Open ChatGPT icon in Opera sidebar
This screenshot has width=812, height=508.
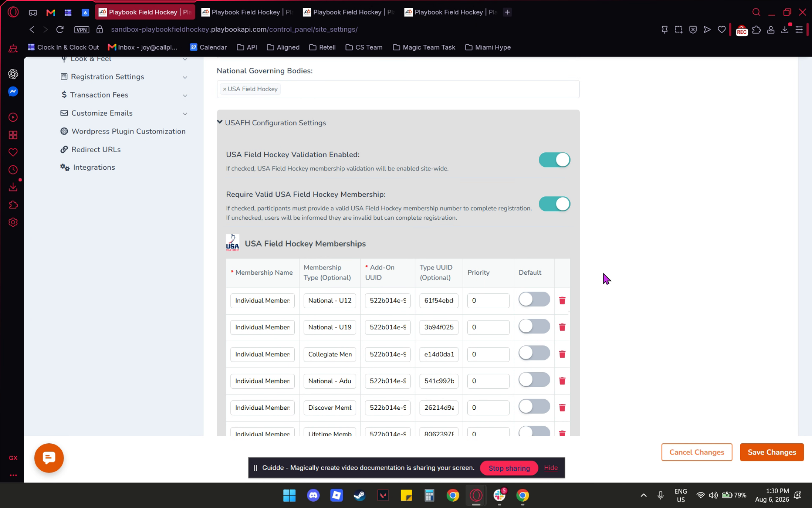pyautogui.click(x=13, y=74)
